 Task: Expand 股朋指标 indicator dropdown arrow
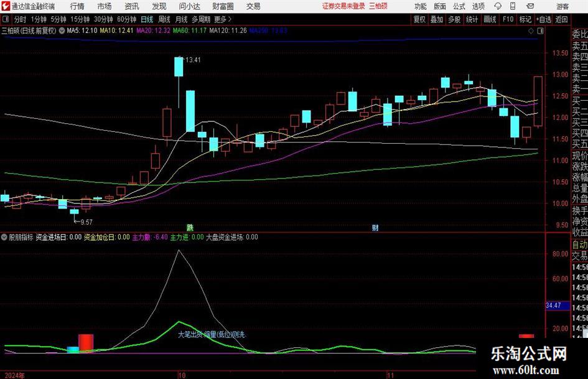(x=4, y=237)
